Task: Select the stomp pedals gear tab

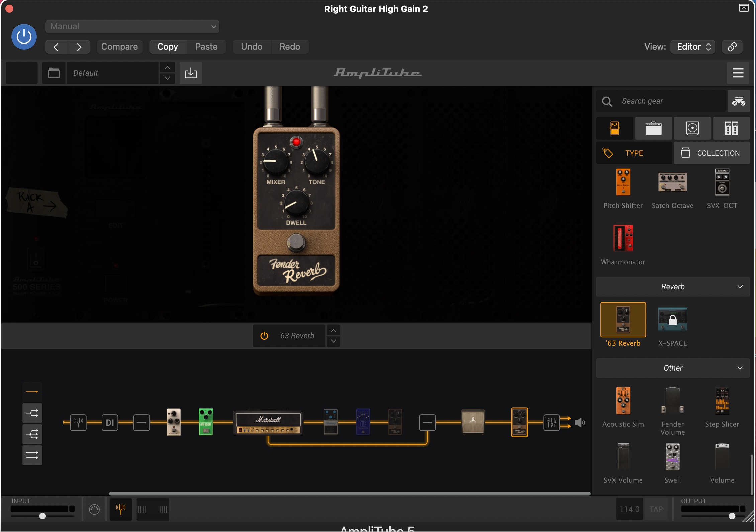Action: point(615,128)
